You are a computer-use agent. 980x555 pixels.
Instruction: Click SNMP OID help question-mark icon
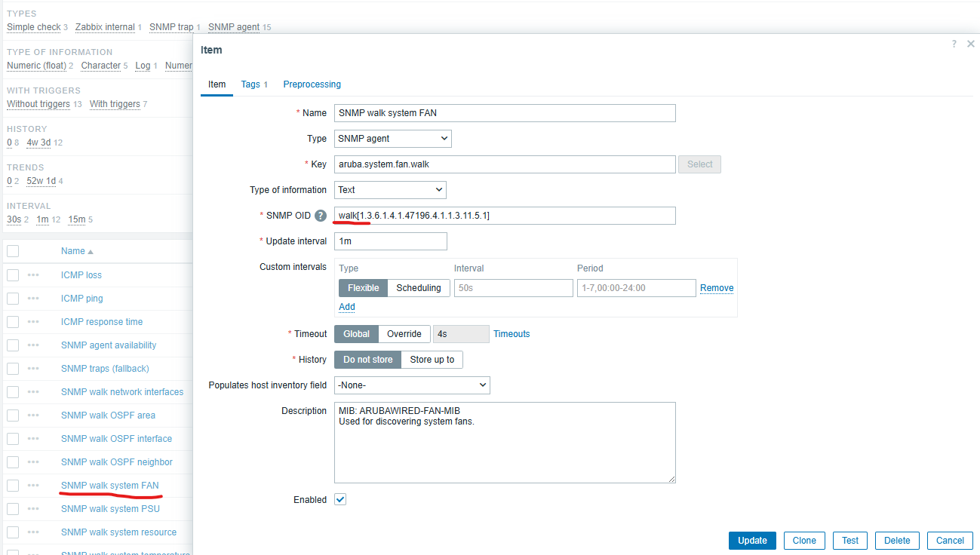point(321,216)
